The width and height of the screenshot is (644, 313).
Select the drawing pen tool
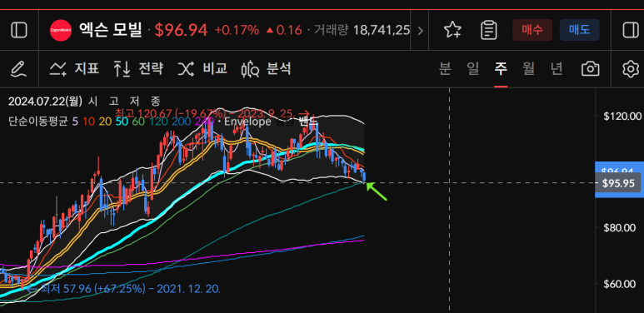[x=18, y=69]
